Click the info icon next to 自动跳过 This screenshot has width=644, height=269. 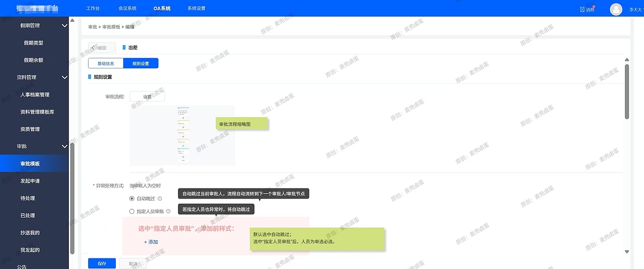(160, 199)
